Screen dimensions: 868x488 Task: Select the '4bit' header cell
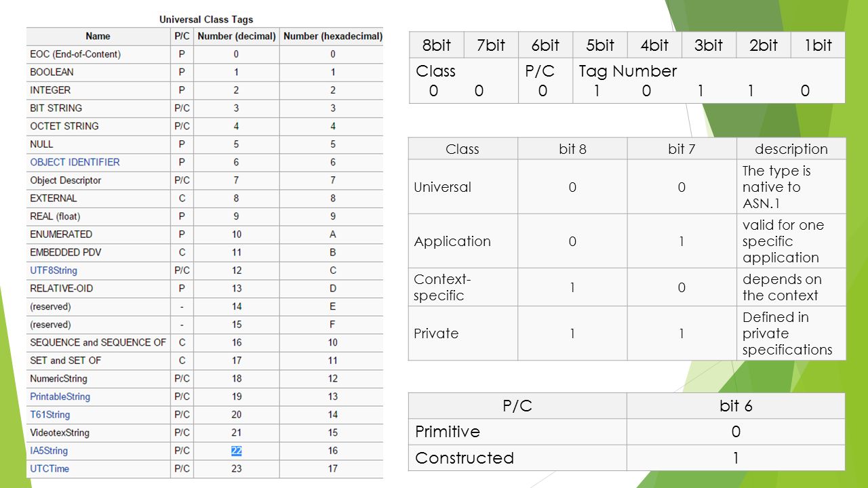tap(654, 45)
